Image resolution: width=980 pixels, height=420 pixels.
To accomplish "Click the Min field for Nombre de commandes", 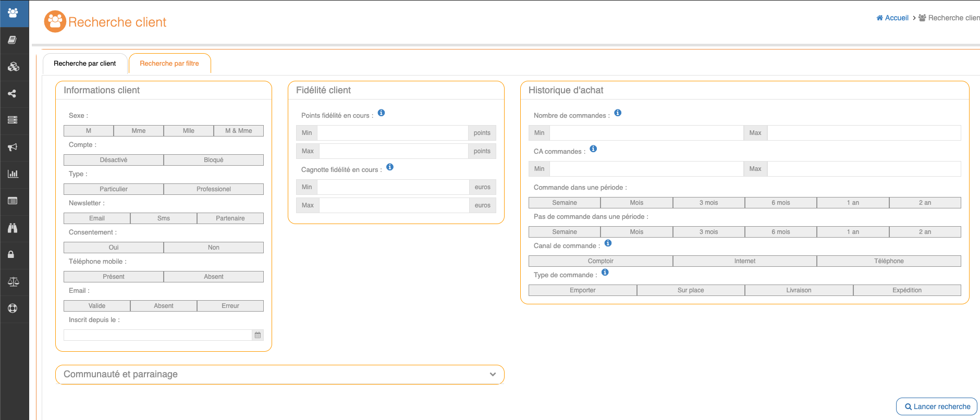I will 646,133.
